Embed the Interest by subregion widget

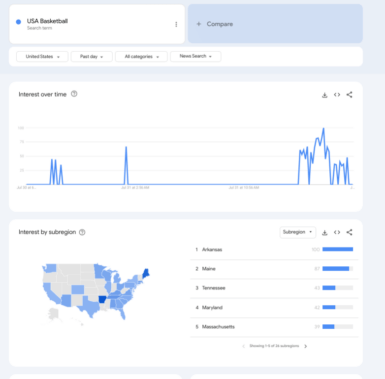point(337,232)
